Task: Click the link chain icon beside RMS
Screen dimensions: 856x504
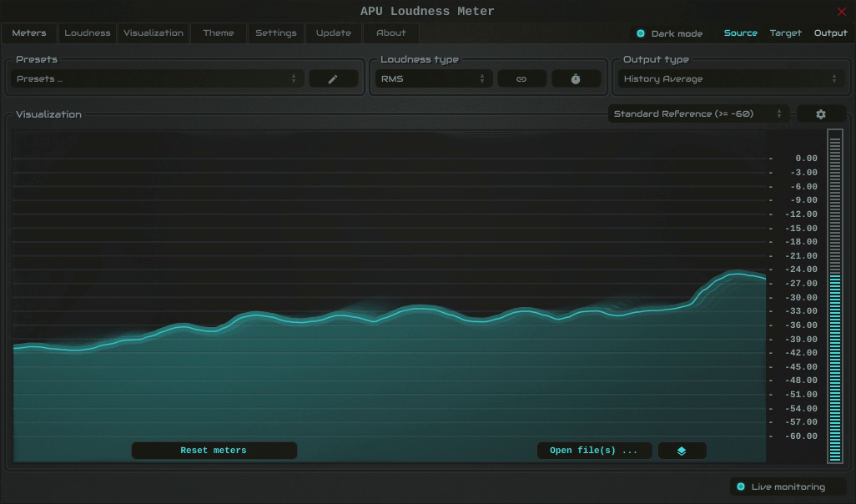Action: [x=521, y=79]
